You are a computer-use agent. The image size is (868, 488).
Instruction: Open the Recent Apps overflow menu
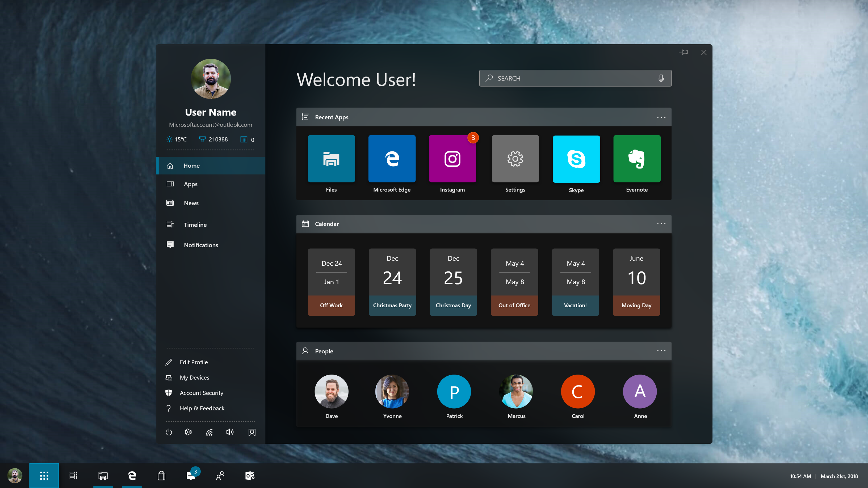661,117
